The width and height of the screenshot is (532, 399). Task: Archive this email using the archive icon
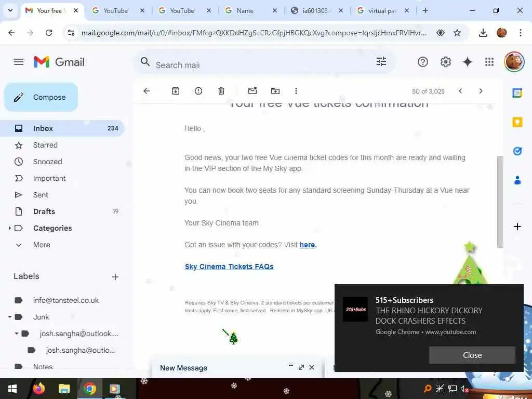(176, 91)
